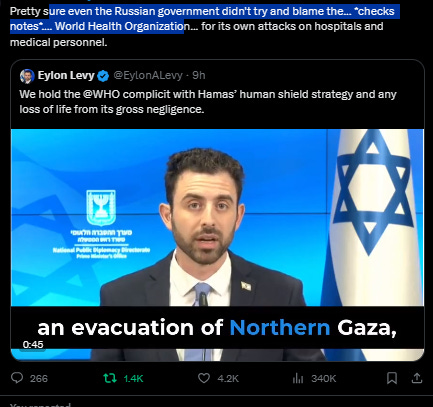Open Eylon Levy's profile avatar
The height and width of the screenshot is (407, 433).
coord(27,76)
